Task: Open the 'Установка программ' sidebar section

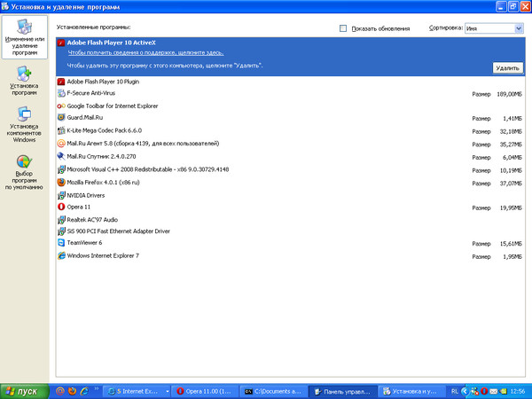Action: click(x=24, y=81)
